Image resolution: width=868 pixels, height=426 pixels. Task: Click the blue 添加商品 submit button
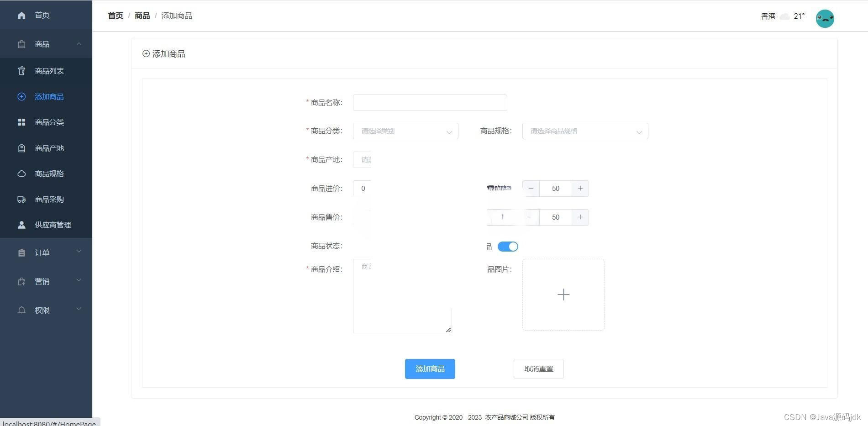point(430,369)
